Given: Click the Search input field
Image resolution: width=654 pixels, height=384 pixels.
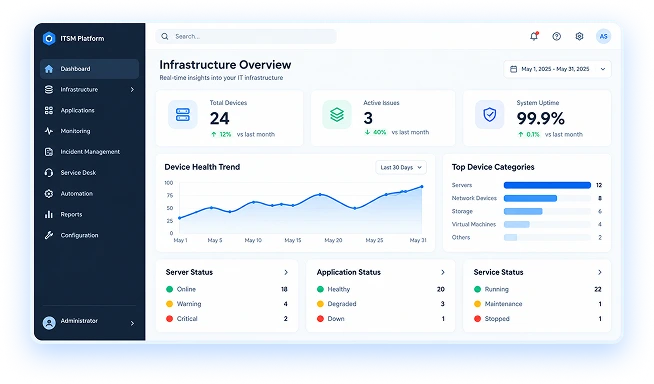Looking at the screenshot, I should pos(246,36).
